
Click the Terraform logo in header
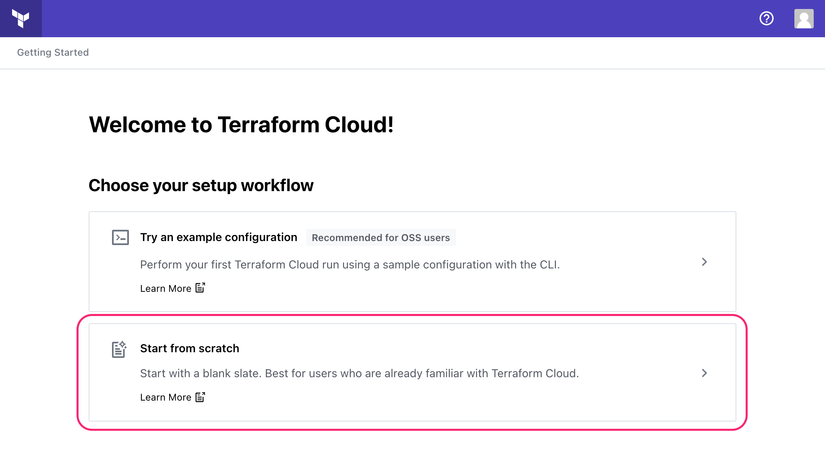[x=20, y=18]
